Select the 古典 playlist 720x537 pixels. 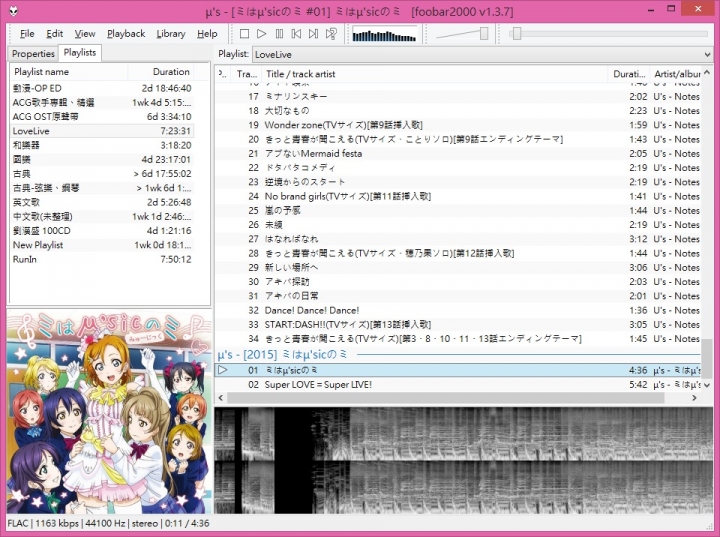pyautogui.click(x=102, y=174)
